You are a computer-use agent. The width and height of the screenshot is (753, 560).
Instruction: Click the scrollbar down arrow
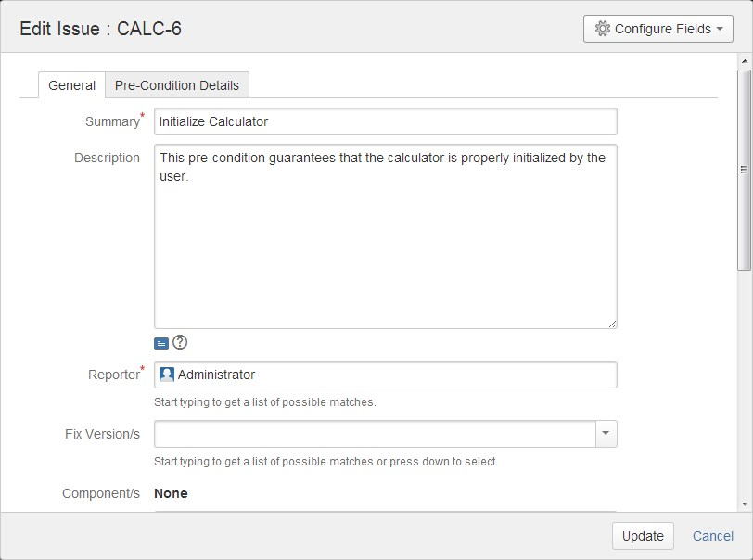pos(745,504)
